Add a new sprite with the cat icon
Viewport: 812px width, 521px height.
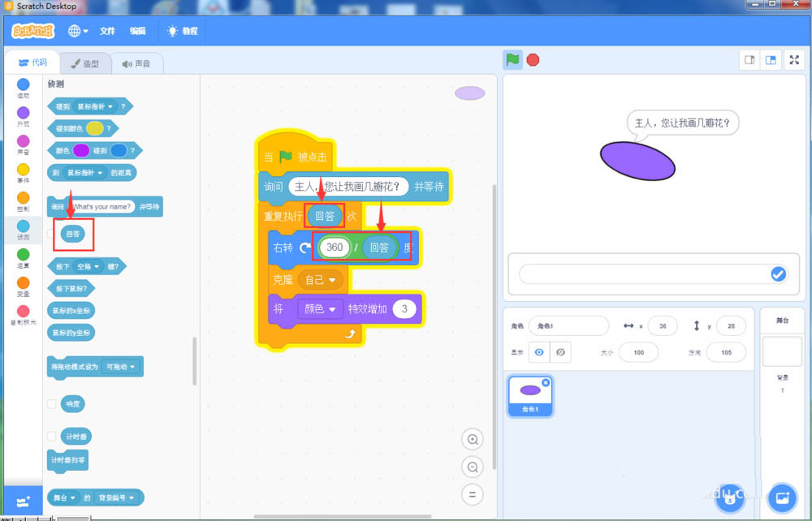(729, 498)
